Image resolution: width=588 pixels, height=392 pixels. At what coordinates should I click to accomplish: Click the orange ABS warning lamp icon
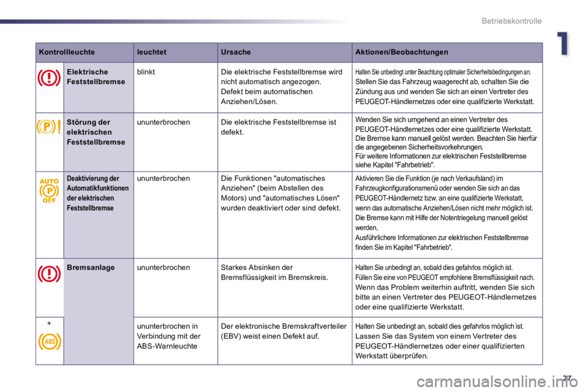(50, 341)
